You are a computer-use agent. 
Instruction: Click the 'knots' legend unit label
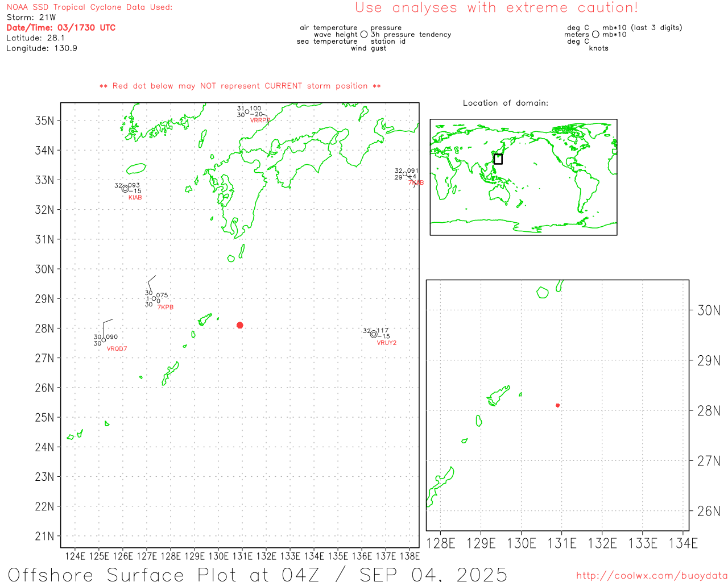coord(598,48)
